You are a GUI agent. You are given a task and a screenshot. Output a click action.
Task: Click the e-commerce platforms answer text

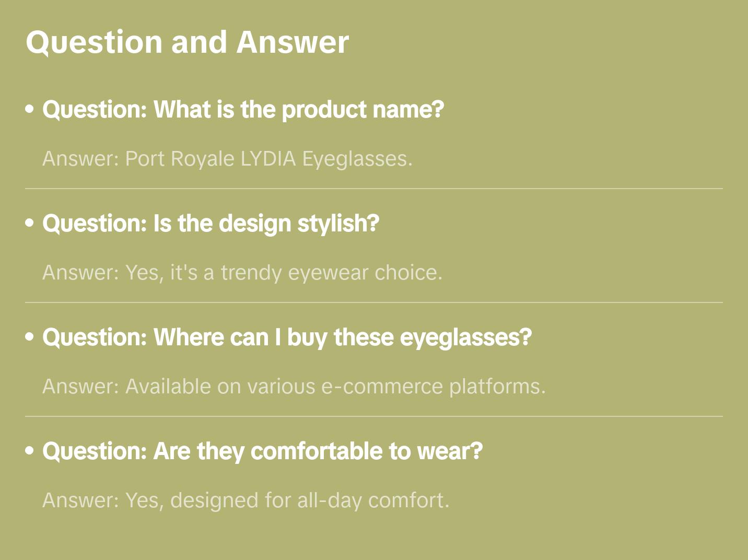click(294, 387)
